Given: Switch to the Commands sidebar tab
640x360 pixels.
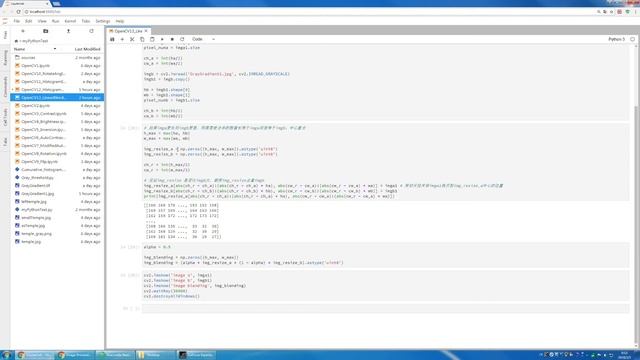Looking at the screenshot, I should 5,86.
